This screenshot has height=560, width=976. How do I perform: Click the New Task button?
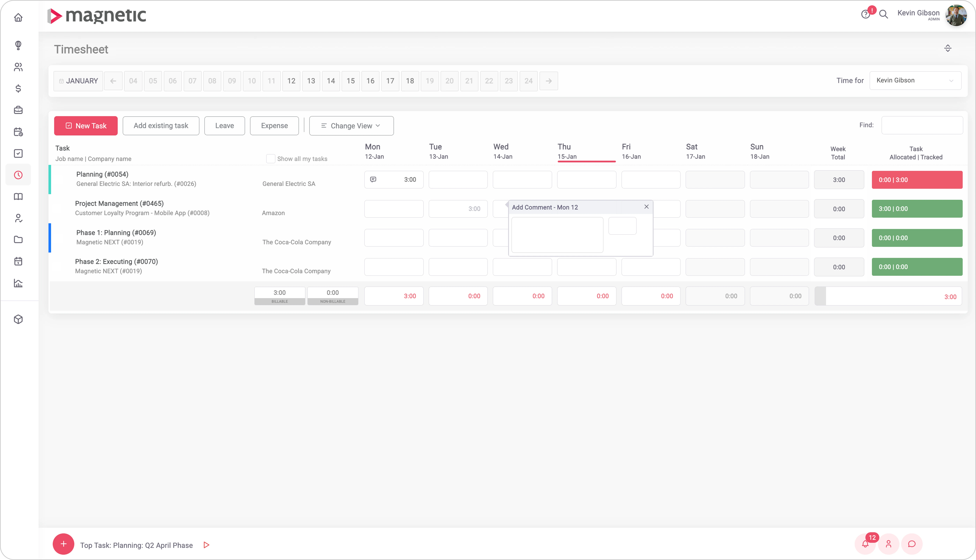click(x=86, y=126)
